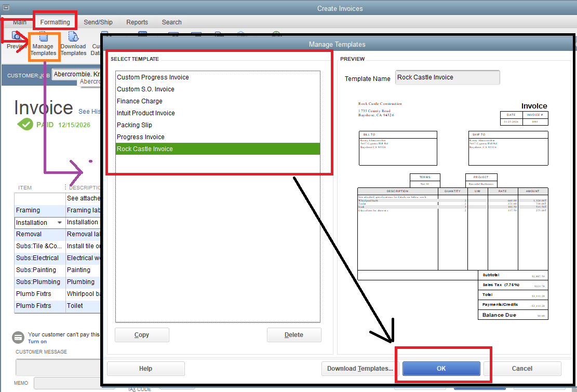Pick the Progress Invoice template
Viewport: 577px width, 392px height.
pyautogui.click(x=218, y=137)
